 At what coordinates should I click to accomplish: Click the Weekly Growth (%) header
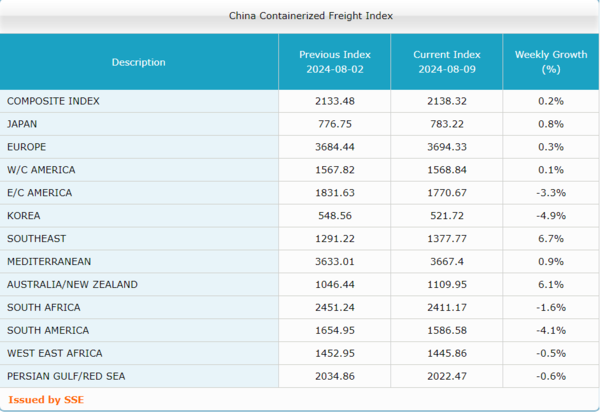(550, 62)
